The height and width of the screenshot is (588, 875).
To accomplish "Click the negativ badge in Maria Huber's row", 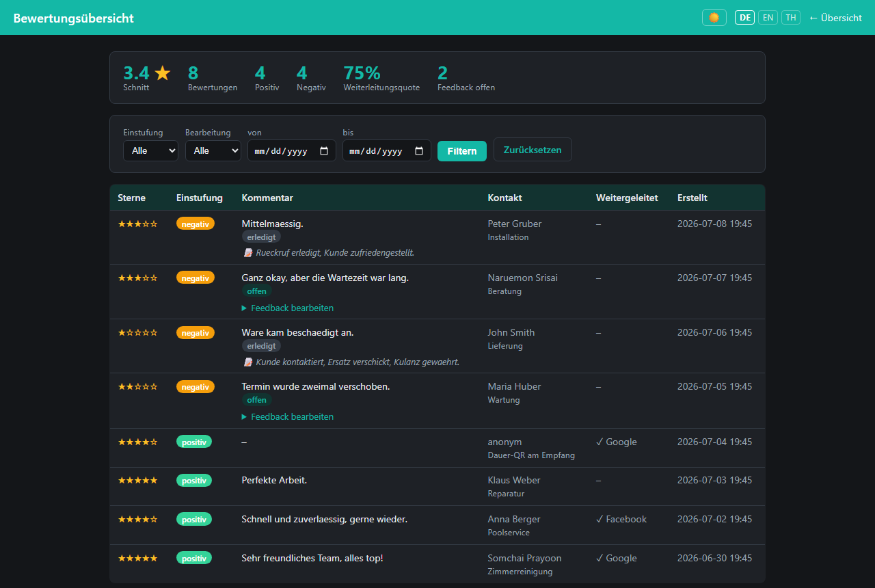I will tap(196, 386).
